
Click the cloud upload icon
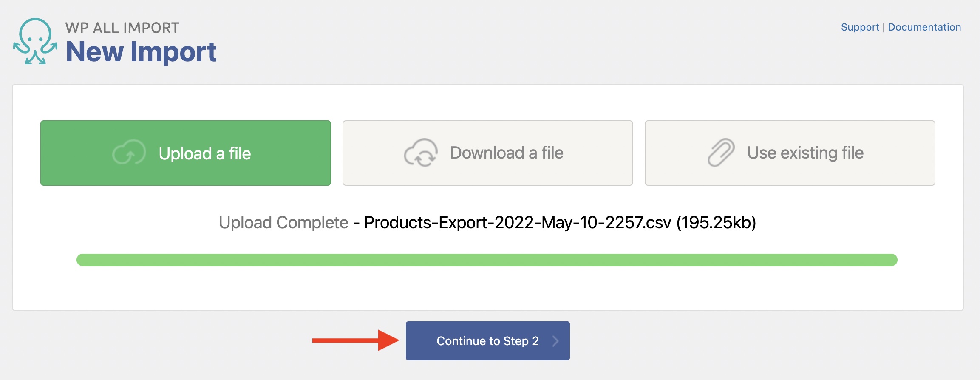pos(129,153)
